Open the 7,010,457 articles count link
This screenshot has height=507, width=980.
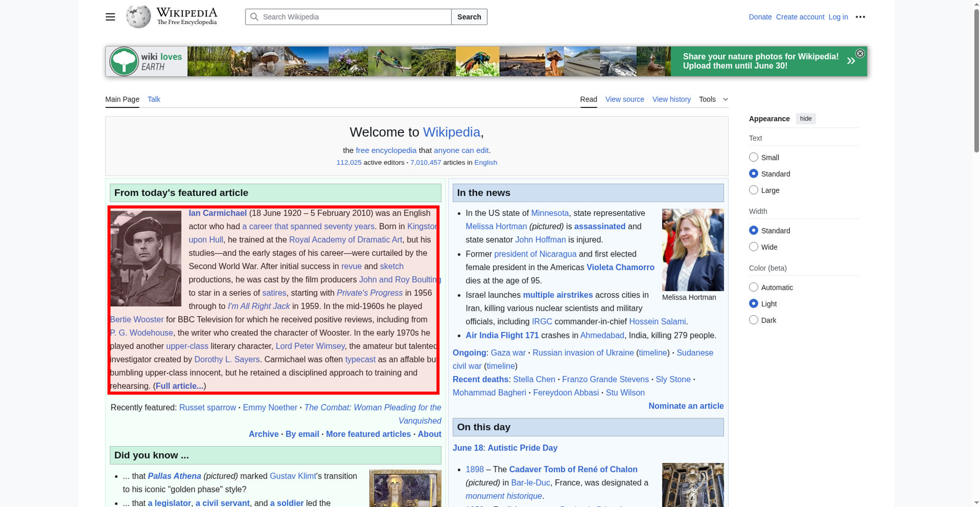pos(425,162)
